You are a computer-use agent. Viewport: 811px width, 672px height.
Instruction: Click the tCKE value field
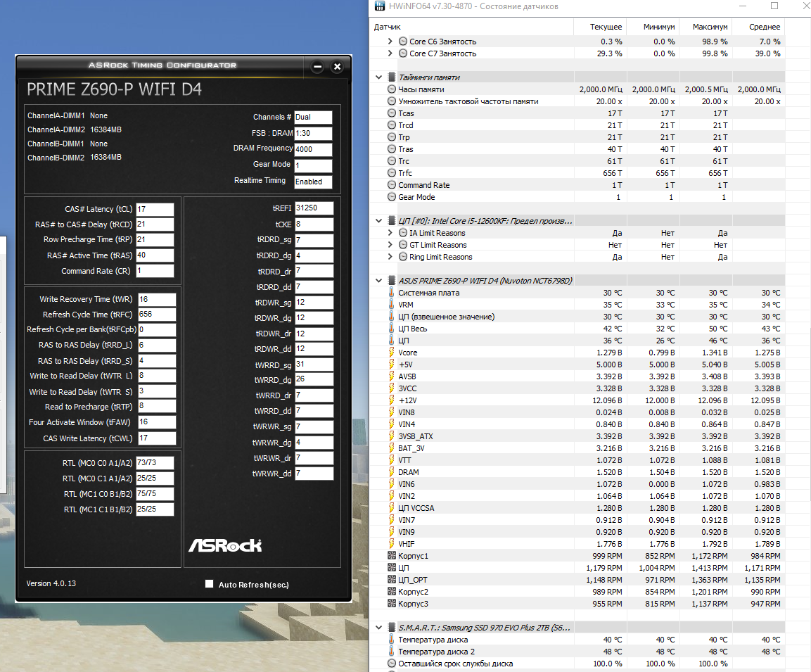314,224
